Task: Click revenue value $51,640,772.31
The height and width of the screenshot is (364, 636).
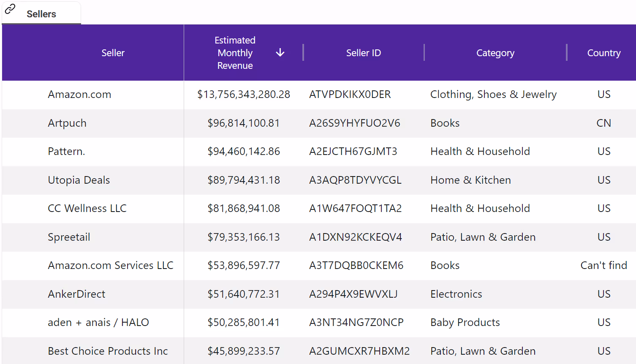Action: click(244, 294)
